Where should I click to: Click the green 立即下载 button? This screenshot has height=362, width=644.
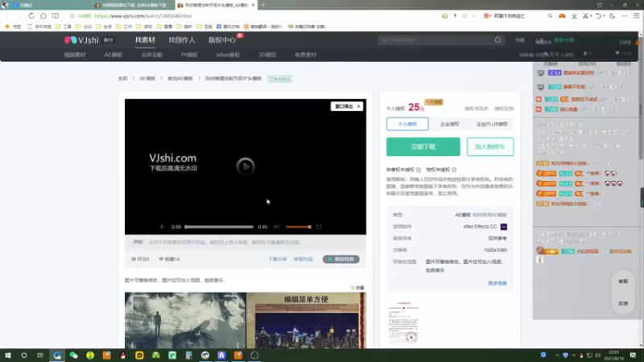click(423, 147)
